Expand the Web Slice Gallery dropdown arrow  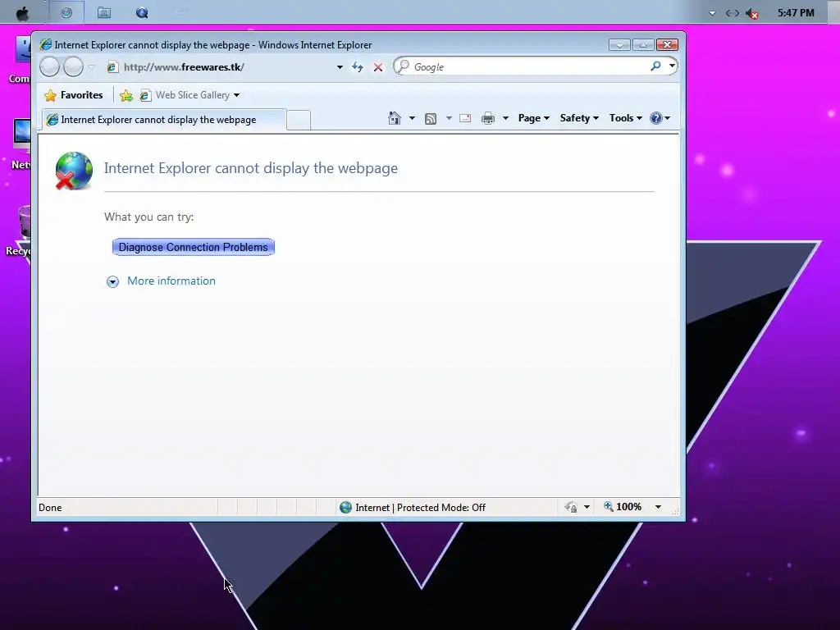click(x=237, y=96)
